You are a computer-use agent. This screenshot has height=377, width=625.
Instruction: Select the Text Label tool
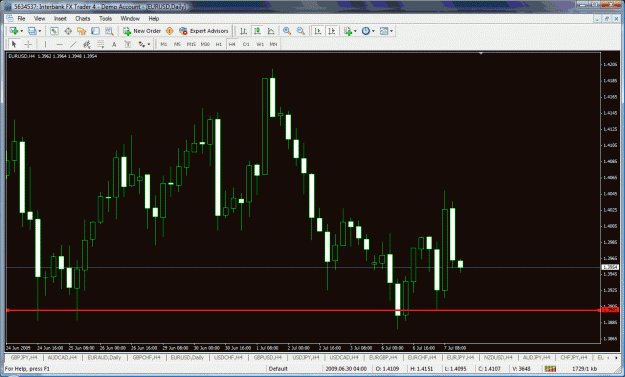128,44
